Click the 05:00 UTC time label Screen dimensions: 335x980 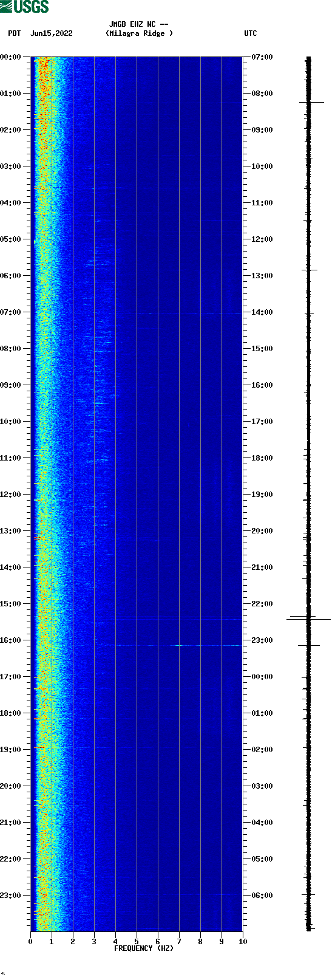(x=262, y=859)
